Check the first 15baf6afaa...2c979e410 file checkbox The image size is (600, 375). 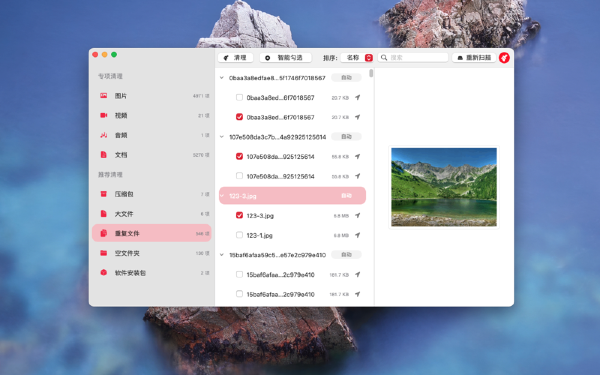(239, 274)
